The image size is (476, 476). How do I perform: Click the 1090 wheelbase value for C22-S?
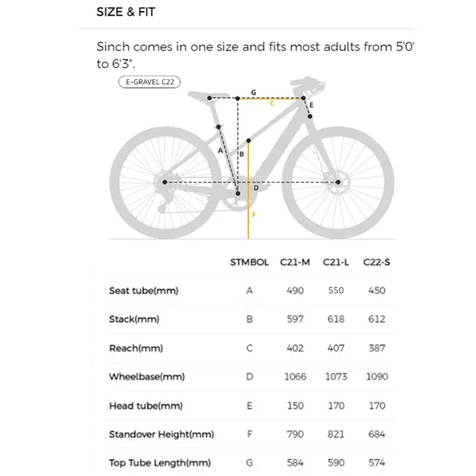pos(376,377)
